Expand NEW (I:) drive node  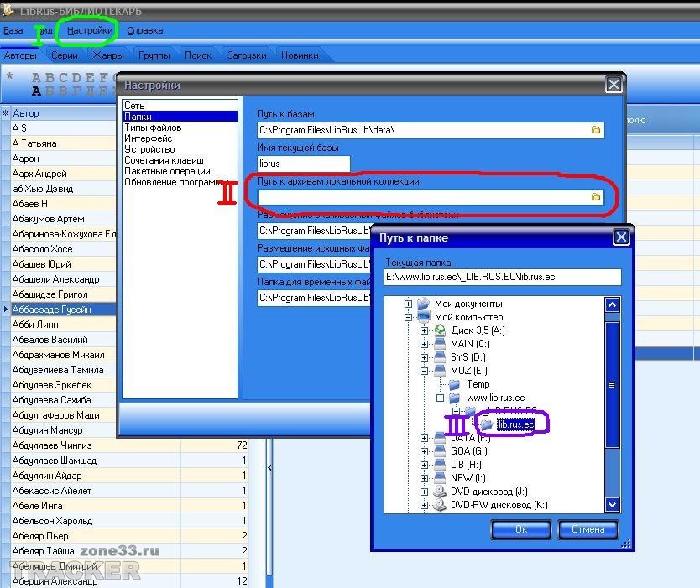click(x=424, y=478)
